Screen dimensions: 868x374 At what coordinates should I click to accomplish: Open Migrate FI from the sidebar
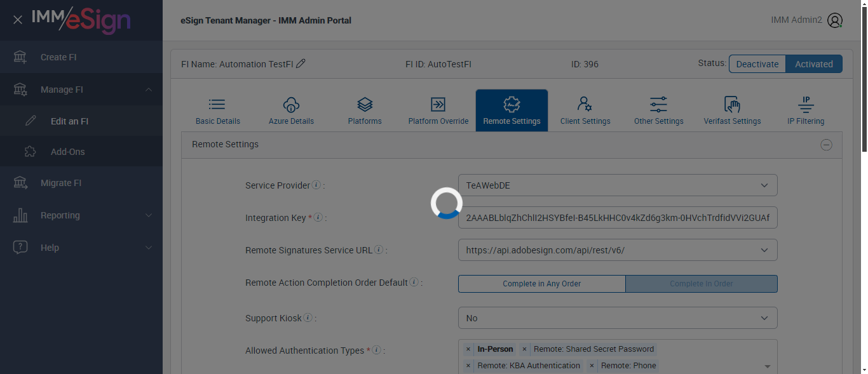point(61,183)
